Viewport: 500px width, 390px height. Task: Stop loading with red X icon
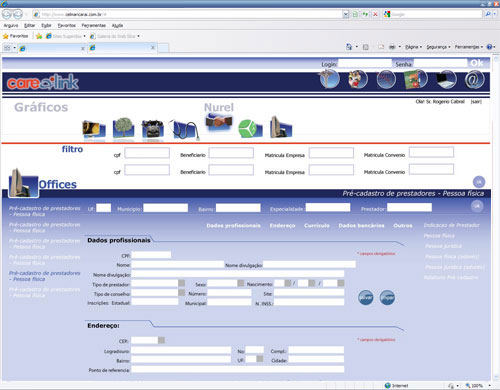pyautogui.click(x=375, y=14)
